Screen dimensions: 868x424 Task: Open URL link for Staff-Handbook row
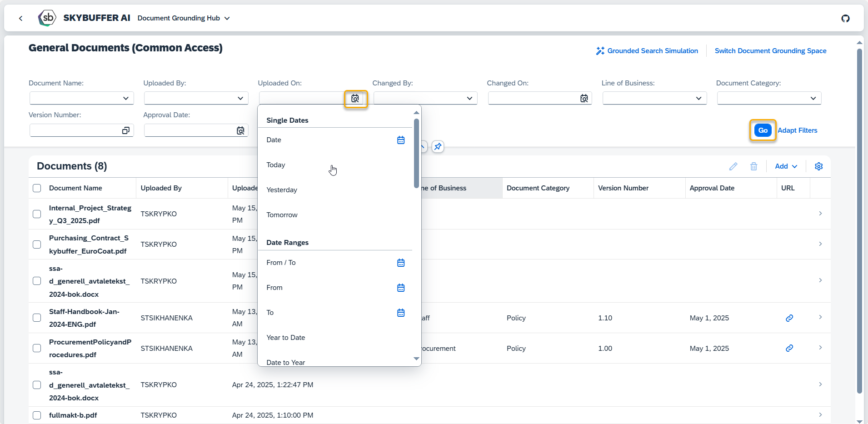pos(789,318)
